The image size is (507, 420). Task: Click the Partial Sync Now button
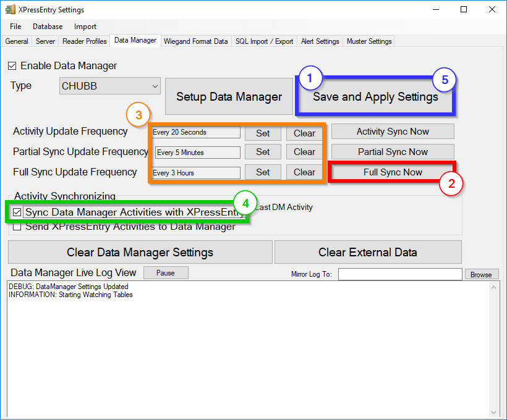393,151
